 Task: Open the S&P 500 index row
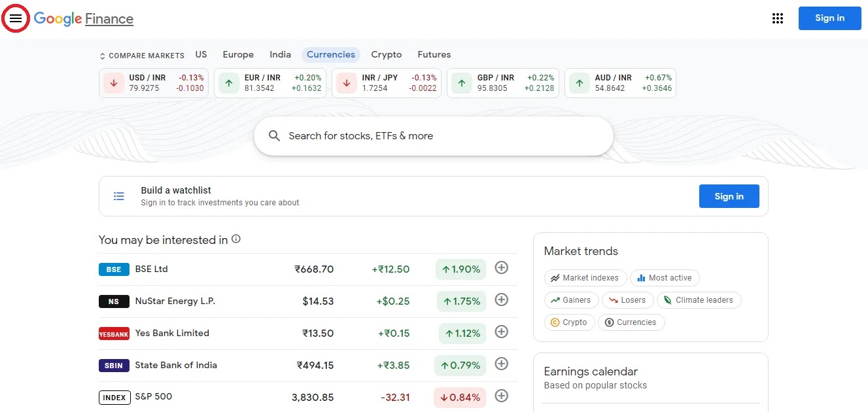(308, 397)
